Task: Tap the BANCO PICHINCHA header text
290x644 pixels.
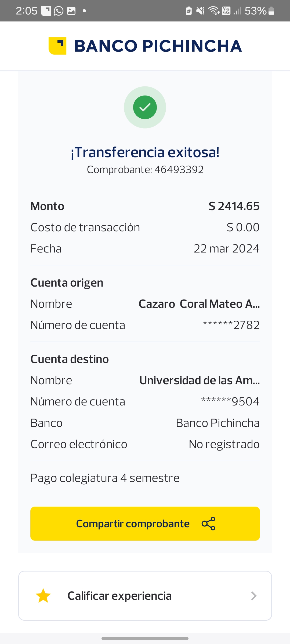Action: click(x=158, y=46)
